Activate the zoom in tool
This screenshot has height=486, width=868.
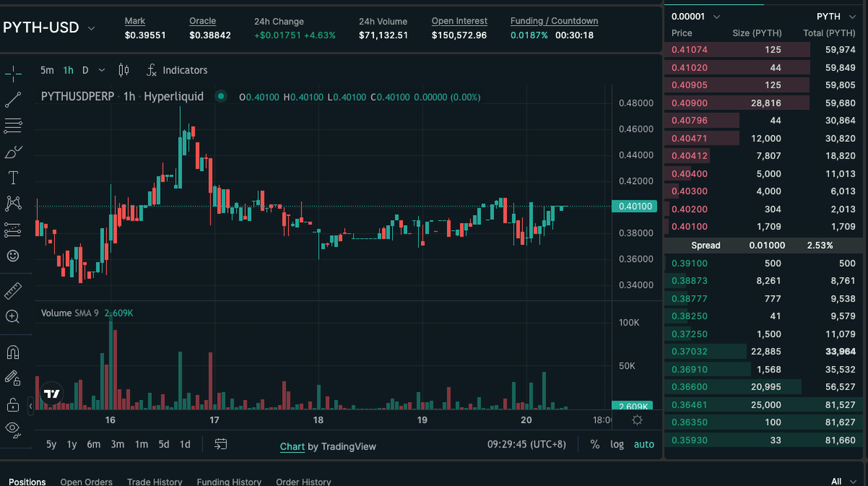13,317
